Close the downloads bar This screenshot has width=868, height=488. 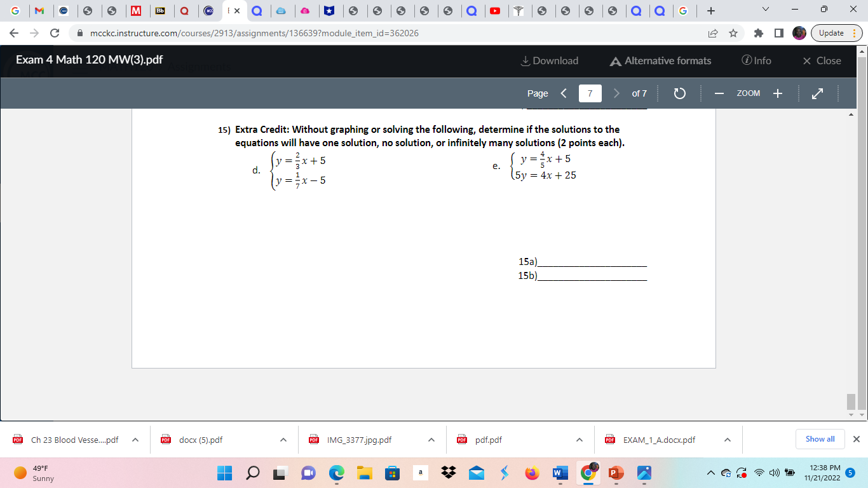click(x=856, y=439)
